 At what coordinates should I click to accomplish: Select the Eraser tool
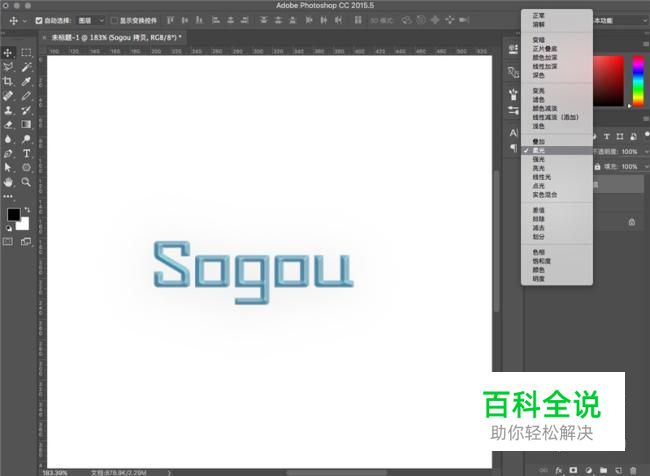click(x=8, y=124)
